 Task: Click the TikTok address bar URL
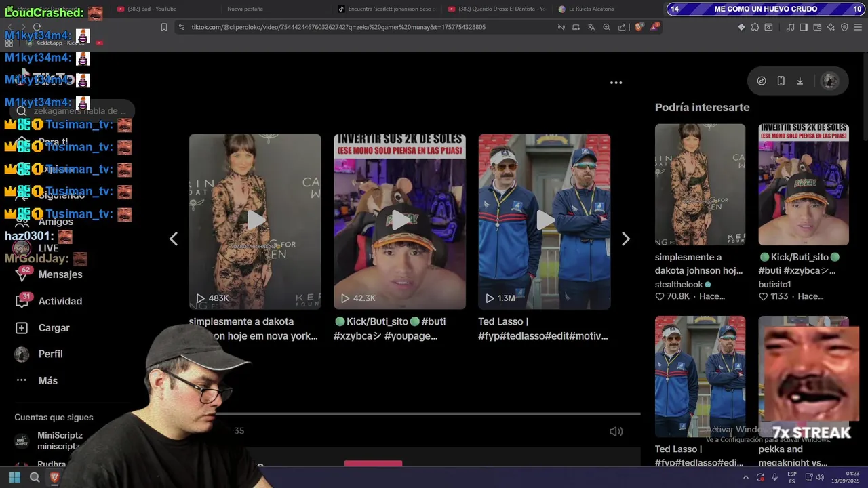coord(338,27)
